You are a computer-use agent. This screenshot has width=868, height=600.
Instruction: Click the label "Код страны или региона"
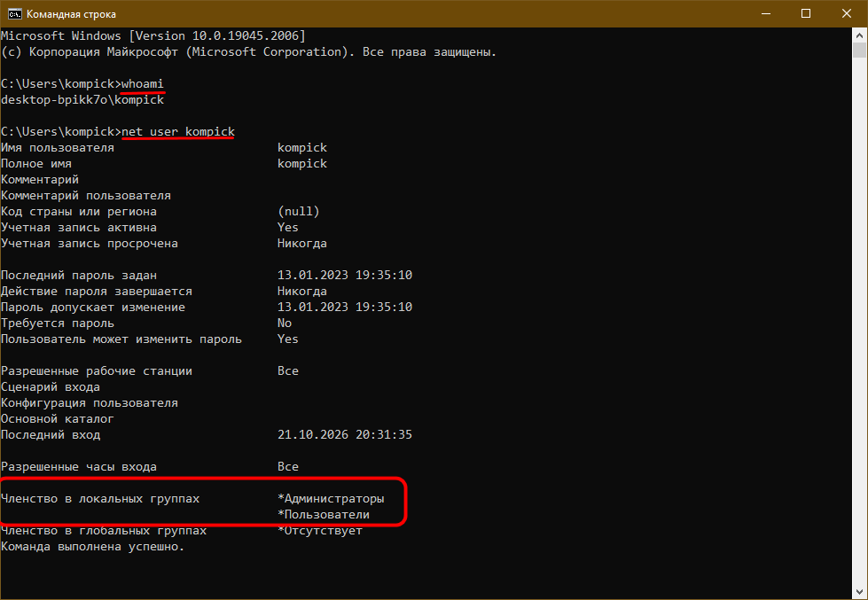(79, 212)
